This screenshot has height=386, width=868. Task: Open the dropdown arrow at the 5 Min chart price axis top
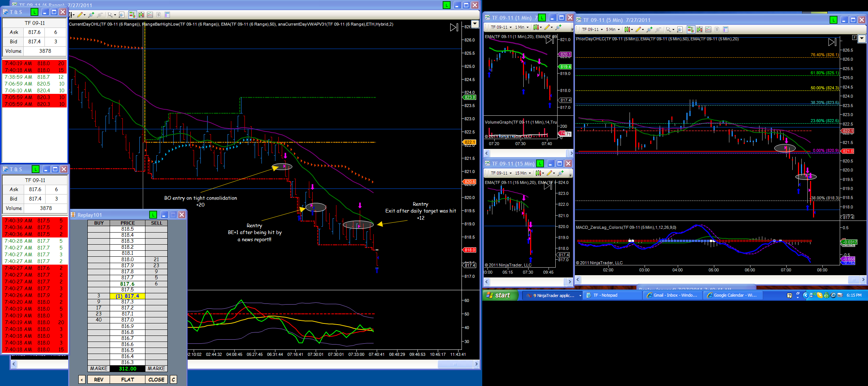pos(862,38)
